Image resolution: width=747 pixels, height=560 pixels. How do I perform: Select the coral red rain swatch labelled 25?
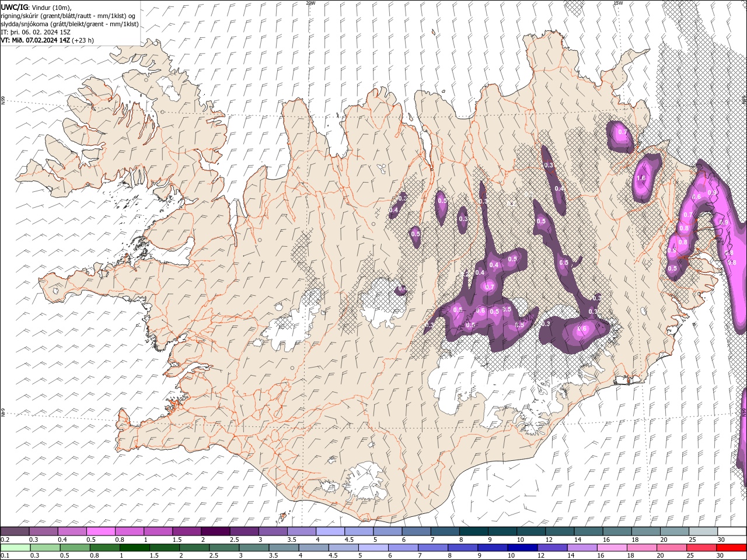click(x=700, y=548)
